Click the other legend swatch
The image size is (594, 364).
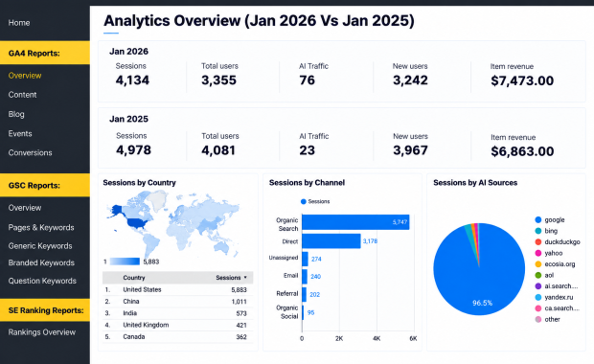click(x=537, y=319)
